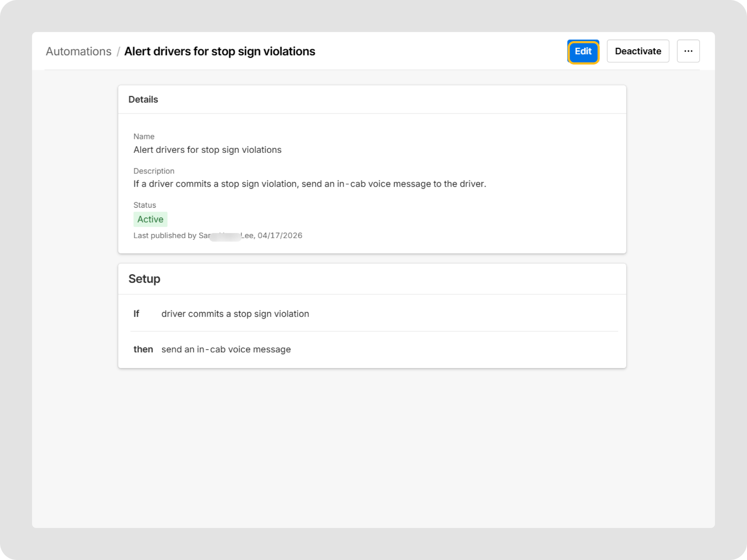This screenshot has height=560, width=747.
Task: Click the slash separator in breadcrumb
Action: pos(118,51)
